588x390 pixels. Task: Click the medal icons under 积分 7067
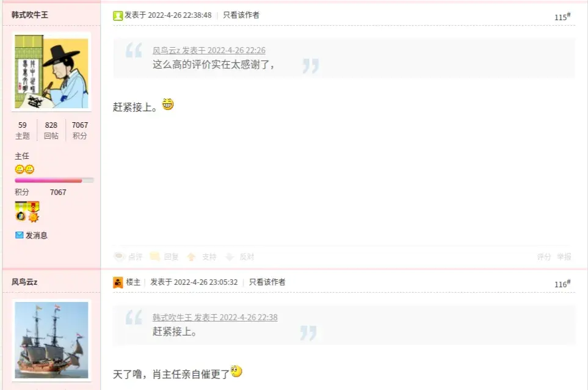[x=27, y=212]
